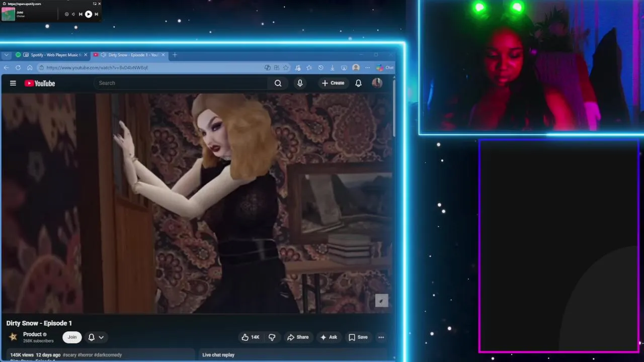The width and height of the screenshot is (644, 362).
Task: Reload the current page
Action: (x=18, y=67)
